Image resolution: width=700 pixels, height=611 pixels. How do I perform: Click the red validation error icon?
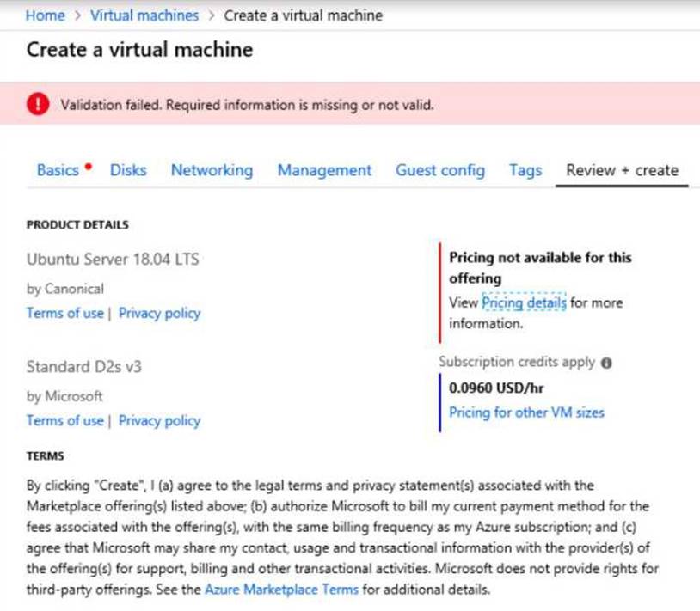tap(38, 104)
